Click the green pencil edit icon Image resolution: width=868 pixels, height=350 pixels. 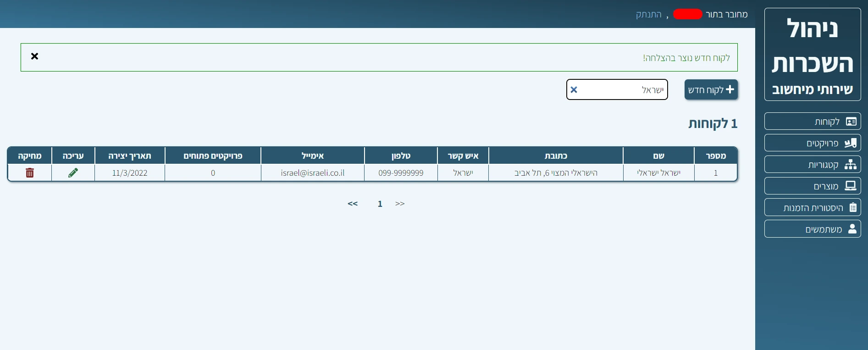pos(73,173)
